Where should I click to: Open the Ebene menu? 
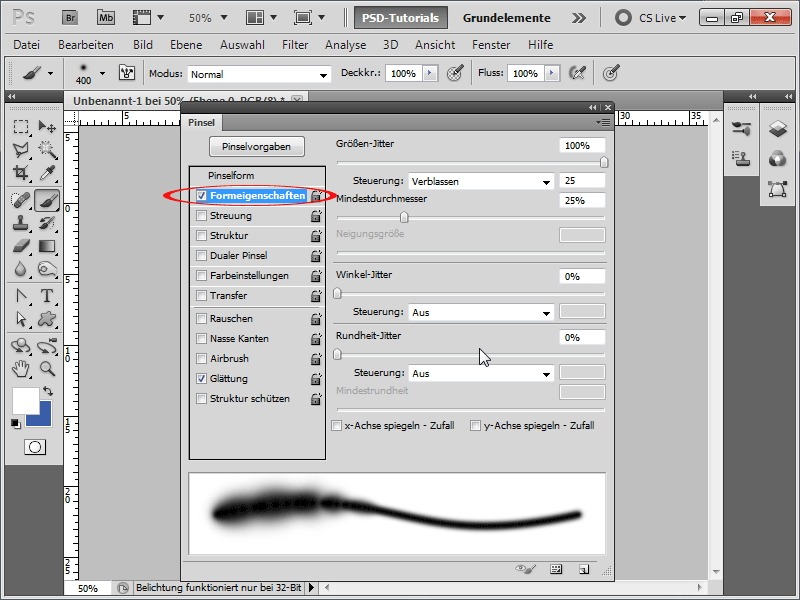(186, 45)
